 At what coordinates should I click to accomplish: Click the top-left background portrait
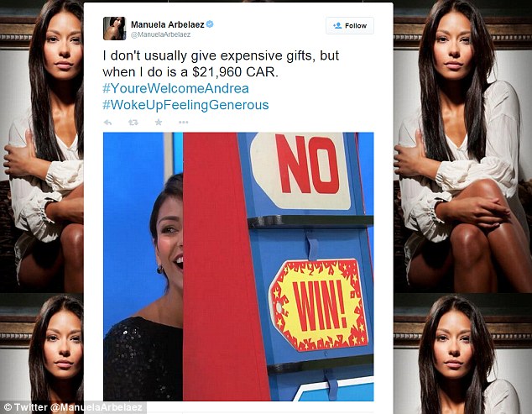click(x=42, y=146)
